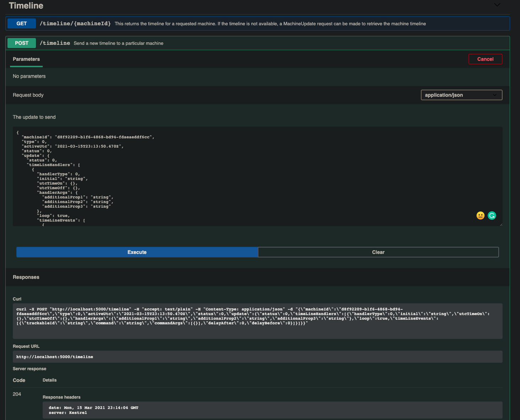
Task: Click the green Grammarly assistant icon
Action: coord(492,215)
